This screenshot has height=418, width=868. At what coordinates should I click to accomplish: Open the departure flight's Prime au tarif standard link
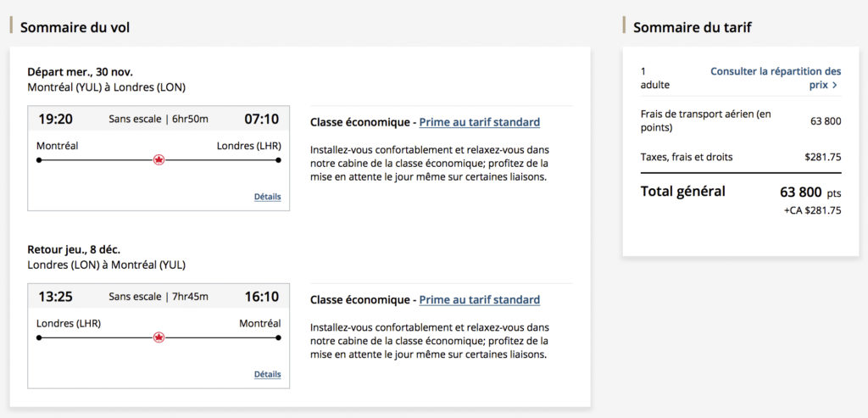(x=479, y=122)
